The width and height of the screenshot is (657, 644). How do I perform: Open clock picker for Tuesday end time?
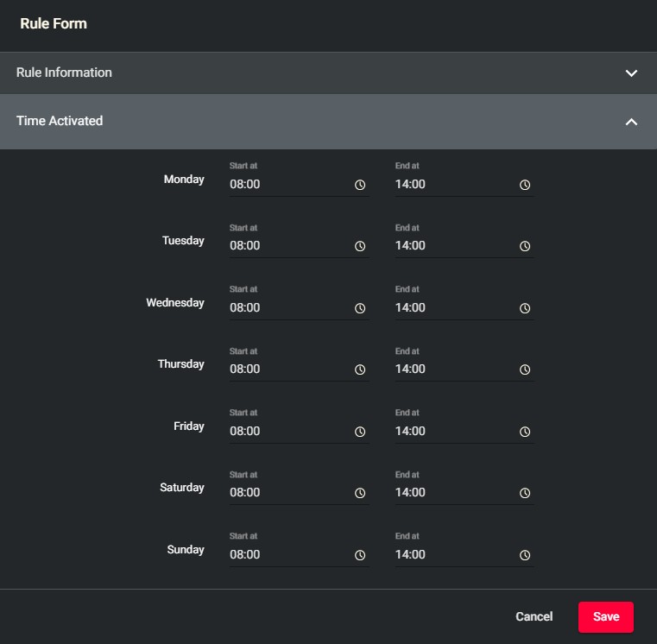point(525,246)
